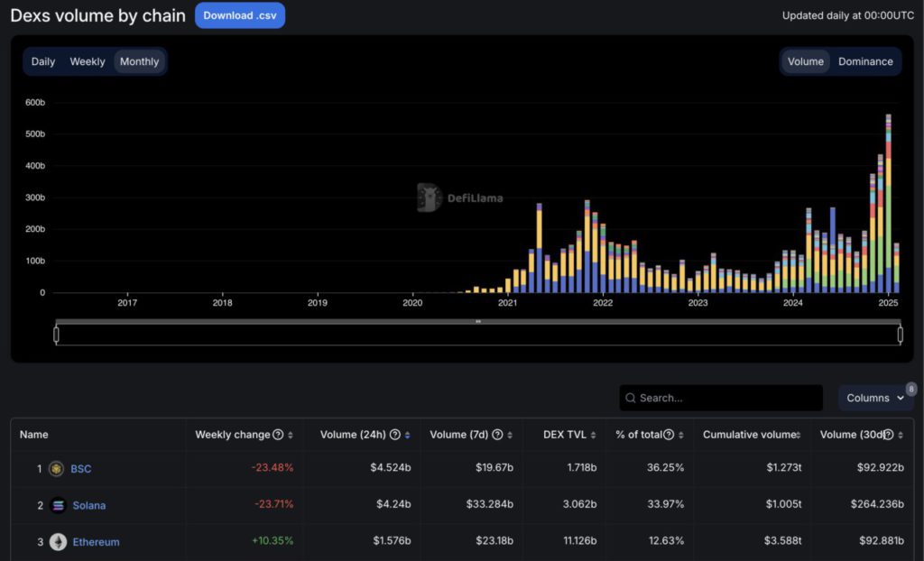Viewport: 924px width, 561px height.
Task: Click the search magnifier icon in the search bar
Action: point(630,398)
